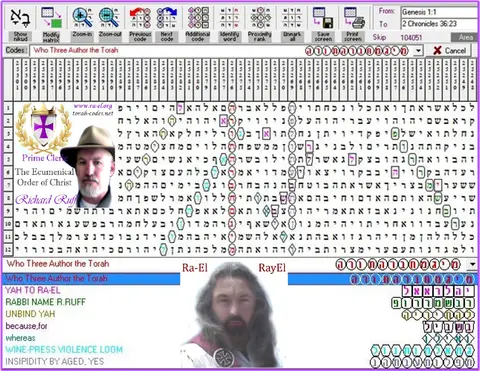
Task: Click the Hebrew letters beside YAH TO RA-EL
Action: 438,291
